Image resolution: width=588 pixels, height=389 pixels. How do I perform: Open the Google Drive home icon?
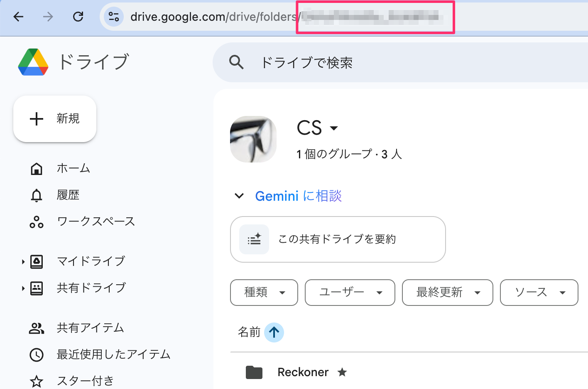pyautogui.click(x=33, y=62)
